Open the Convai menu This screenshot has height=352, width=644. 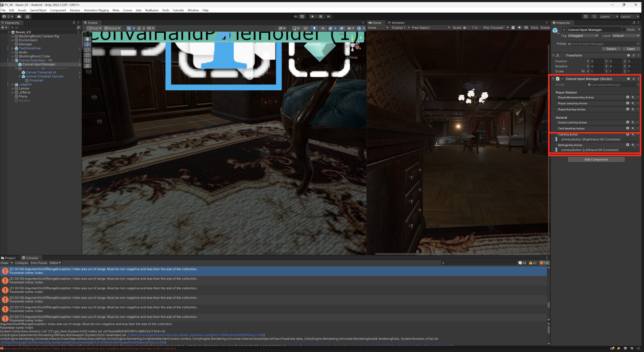(127, 10)
